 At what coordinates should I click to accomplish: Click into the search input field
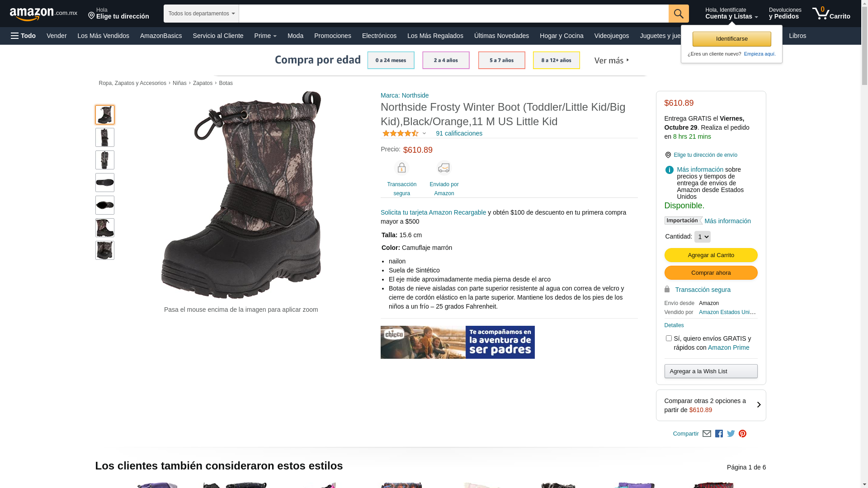click(453, 14)
